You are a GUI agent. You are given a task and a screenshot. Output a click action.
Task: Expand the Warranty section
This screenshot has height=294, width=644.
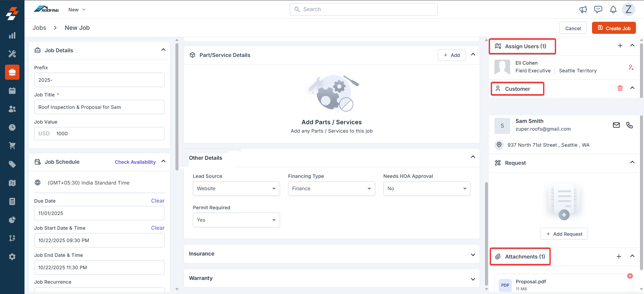pos(473,279)
